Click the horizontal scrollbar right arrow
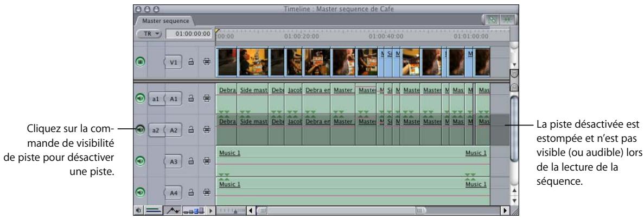This screenshot has width=644, height=219. coord(505,211)
